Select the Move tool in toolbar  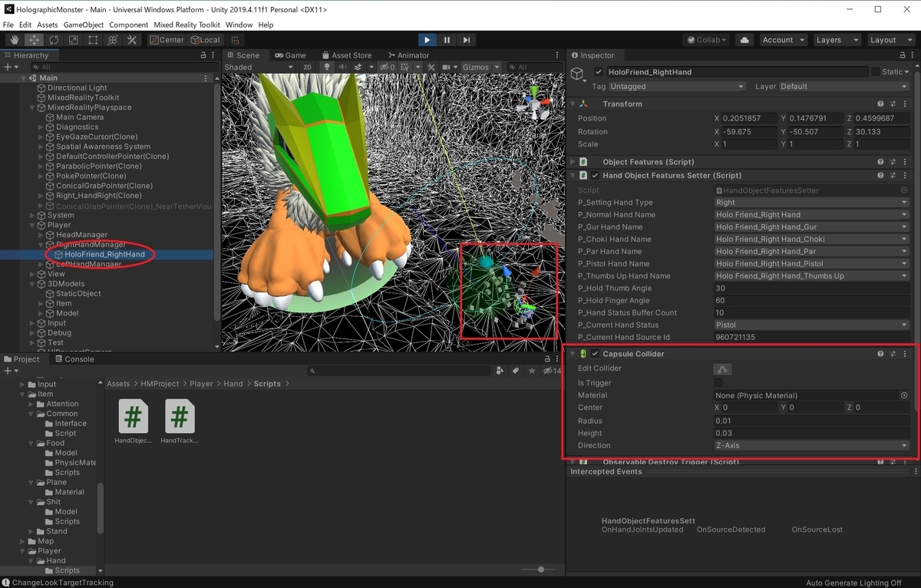point(35,40)
